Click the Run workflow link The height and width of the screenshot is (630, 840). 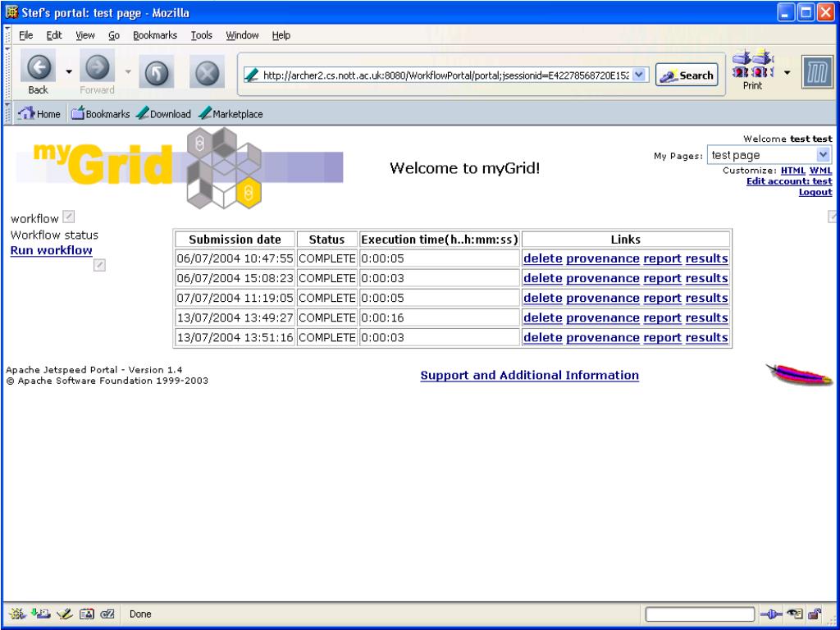coord(52,250)
